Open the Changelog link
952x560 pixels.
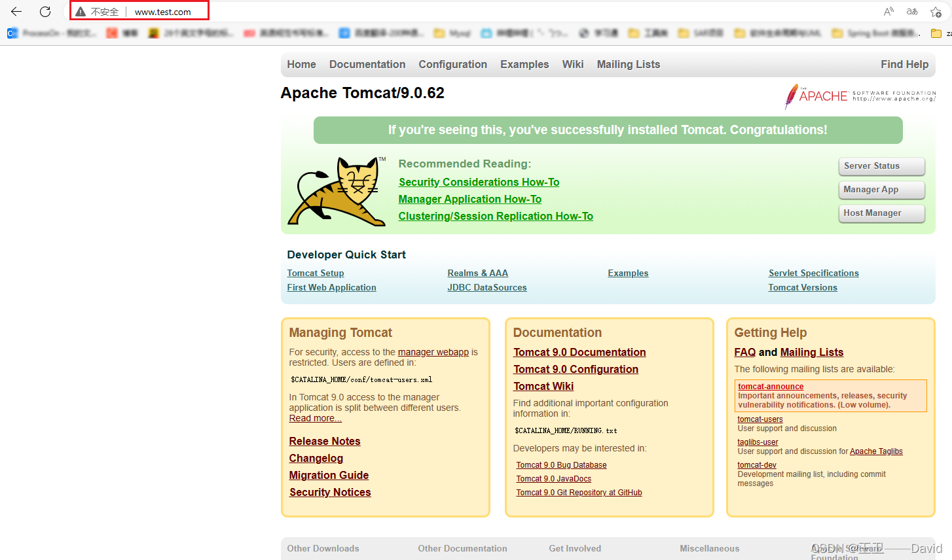point(316,458)
